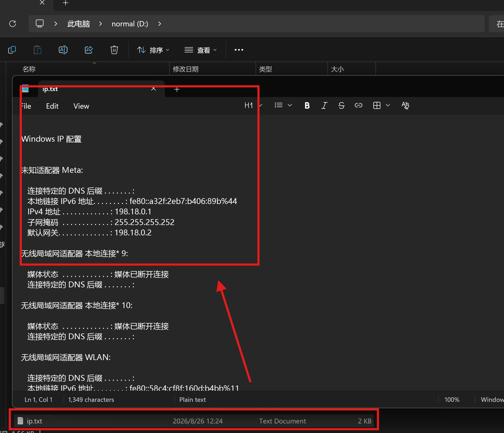
Task: Click the Explorer paste icon
Action: (38, 50)
